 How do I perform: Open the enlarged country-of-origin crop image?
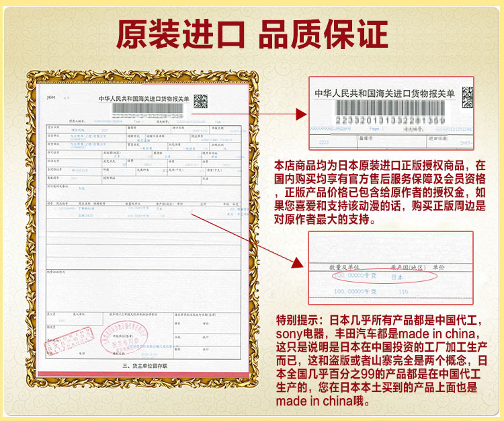point(391,268)
